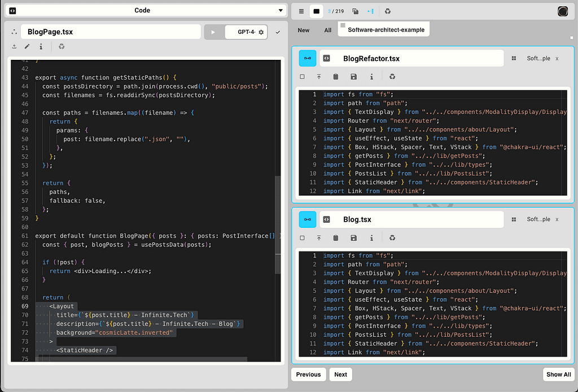Click line 43 getStaticPaths in BlogPage.tsx
This screenshot has height=392, width=578.
(x=106, y=78)
